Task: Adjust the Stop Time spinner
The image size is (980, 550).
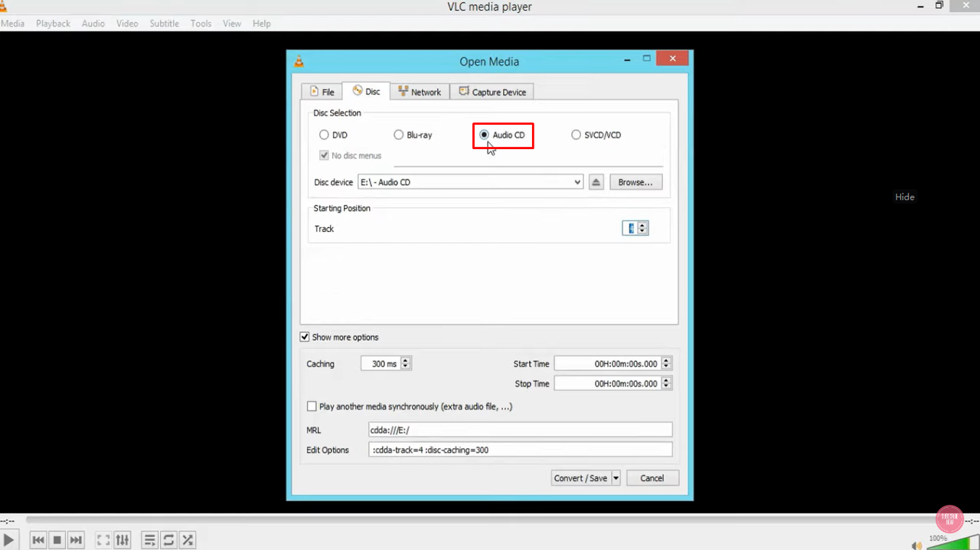Action: [x=666, y=383]
